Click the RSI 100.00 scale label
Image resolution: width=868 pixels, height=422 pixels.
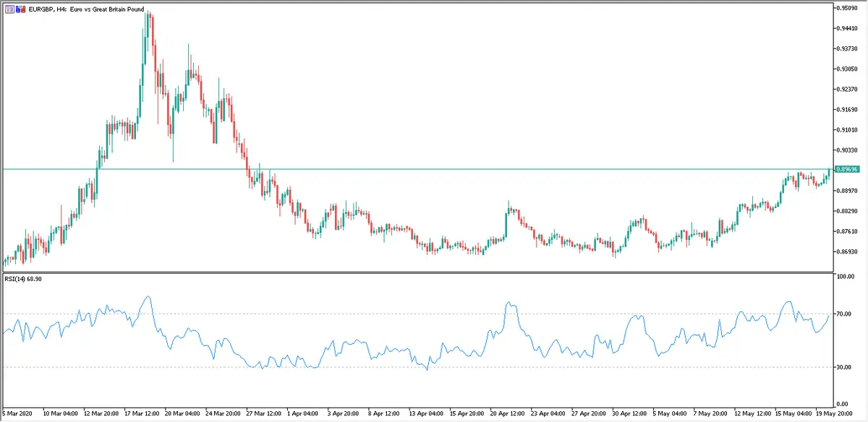tap(846, 277)
